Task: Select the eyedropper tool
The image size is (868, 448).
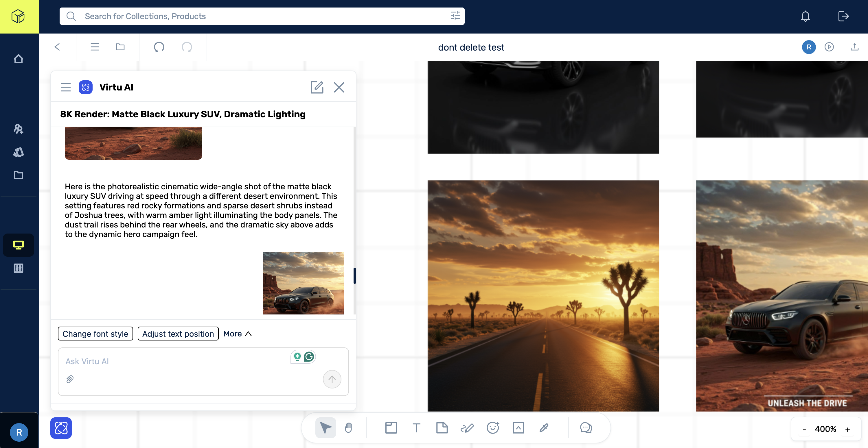Action: coord(544,427)
